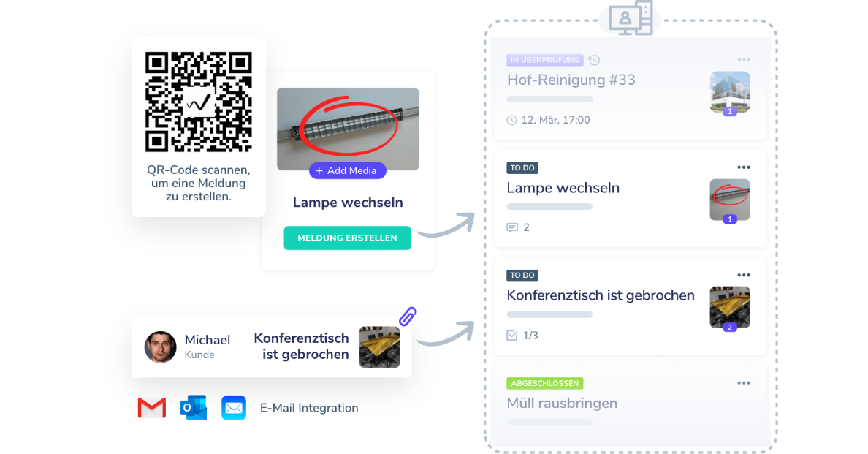Click the MELDUNG ERSTELLEN button
This screenshot has height=454, width=868.
tap(347, 238)
